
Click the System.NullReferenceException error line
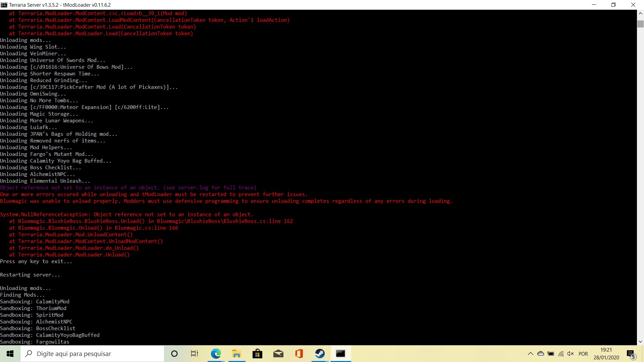click(127, 215)
